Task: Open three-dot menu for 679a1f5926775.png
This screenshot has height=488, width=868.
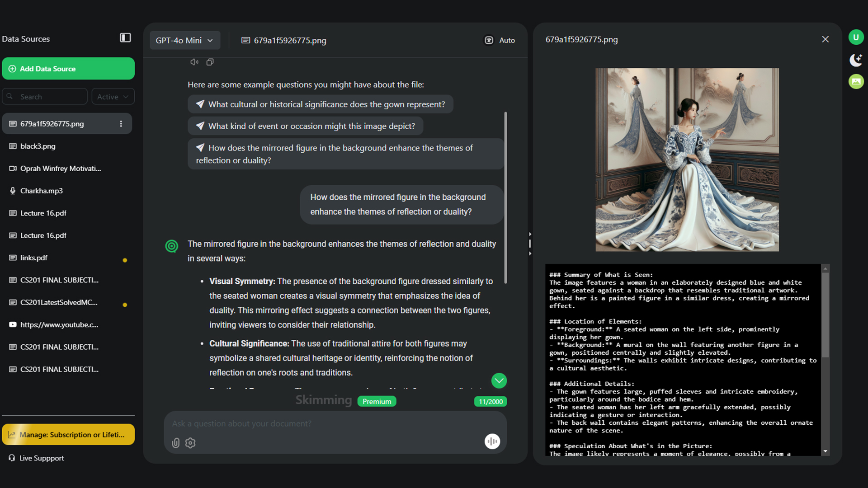Action: tap(121, 124)
